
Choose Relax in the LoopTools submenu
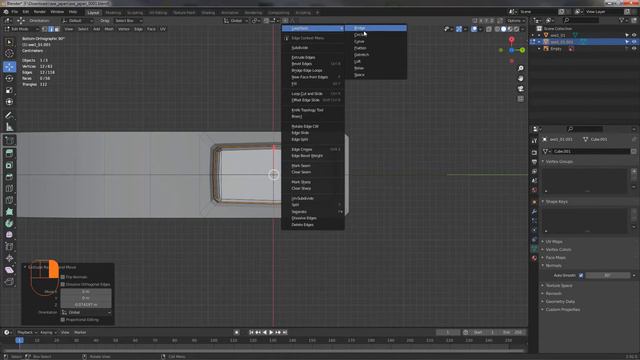[x=376, y=68]
